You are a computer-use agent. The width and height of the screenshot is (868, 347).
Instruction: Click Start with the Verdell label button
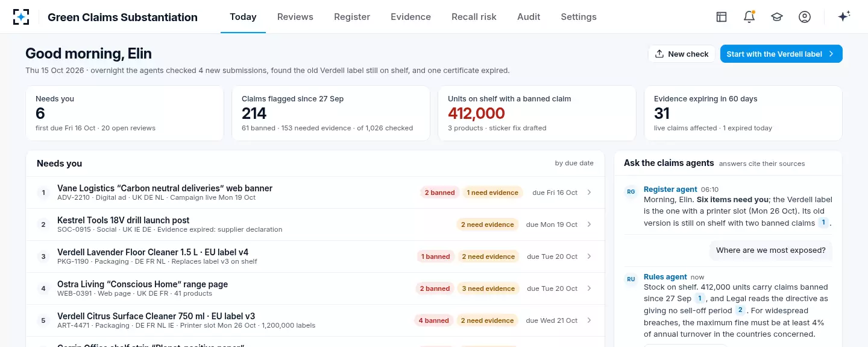tap(781, 54)
